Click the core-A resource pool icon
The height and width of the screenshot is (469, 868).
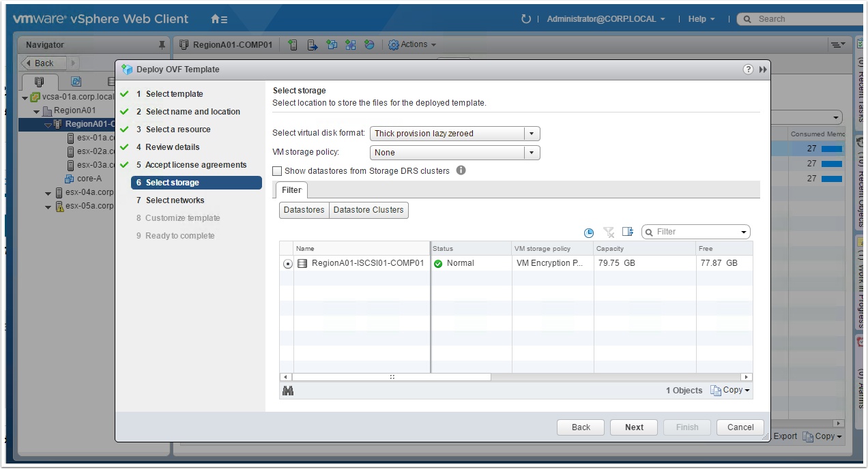[69, 179]
